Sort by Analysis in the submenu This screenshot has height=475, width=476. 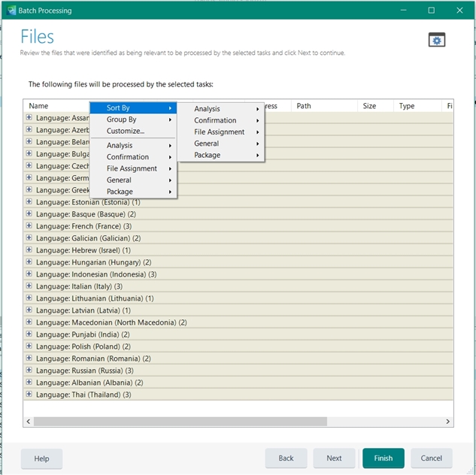(x=220, y=109)
